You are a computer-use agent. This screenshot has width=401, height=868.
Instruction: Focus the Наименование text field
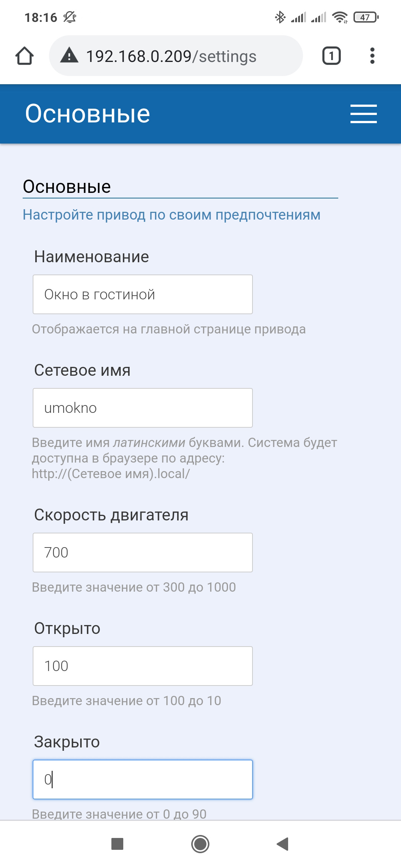[143, 295]
